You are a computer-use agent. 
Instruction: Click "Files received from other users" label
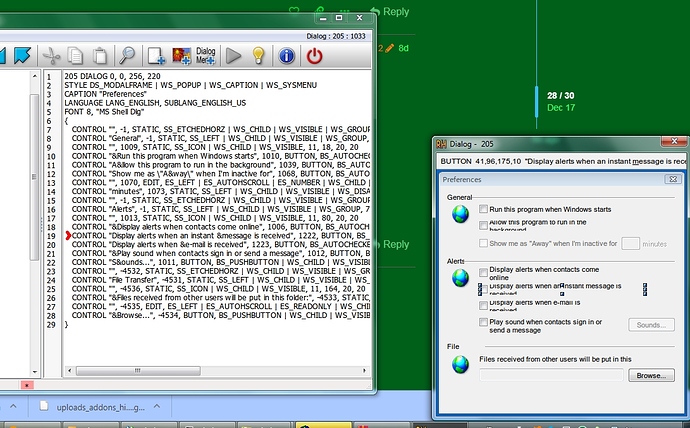coord(555,359)
